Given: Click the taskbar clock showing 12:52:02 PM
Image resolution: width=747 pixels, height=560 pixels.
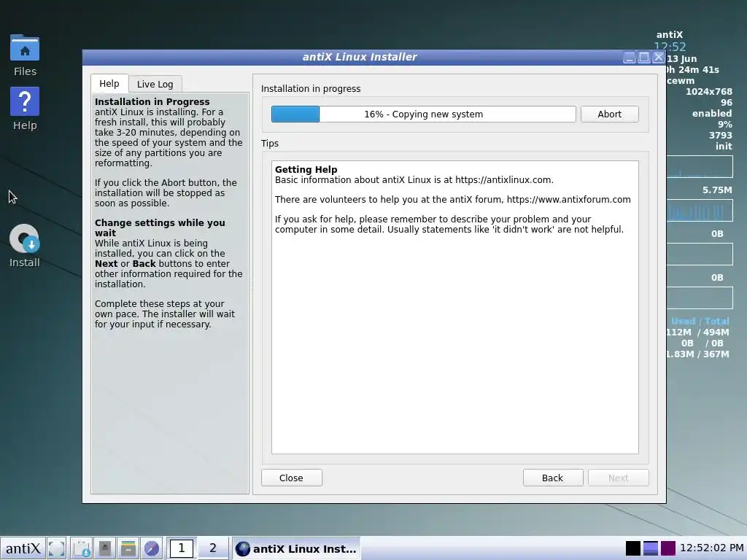Looking at the screenshot, I should [712, 548].
